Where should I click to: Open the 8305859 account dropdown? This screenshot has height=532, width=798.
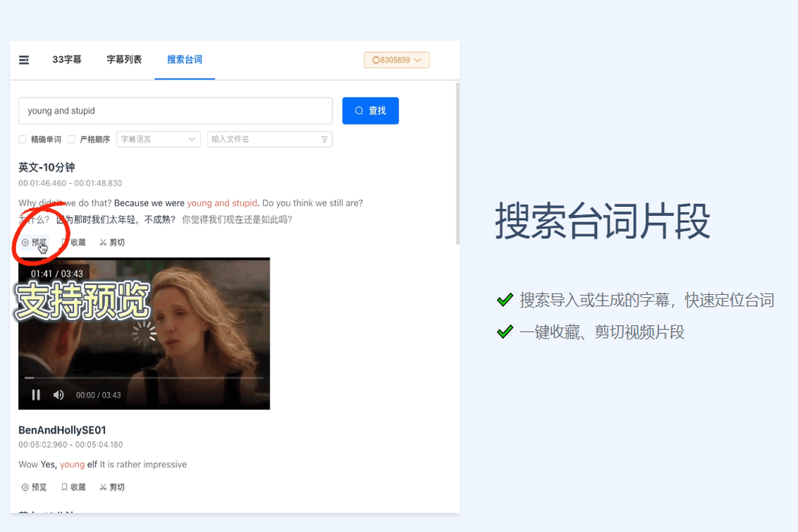click(396, 60)
